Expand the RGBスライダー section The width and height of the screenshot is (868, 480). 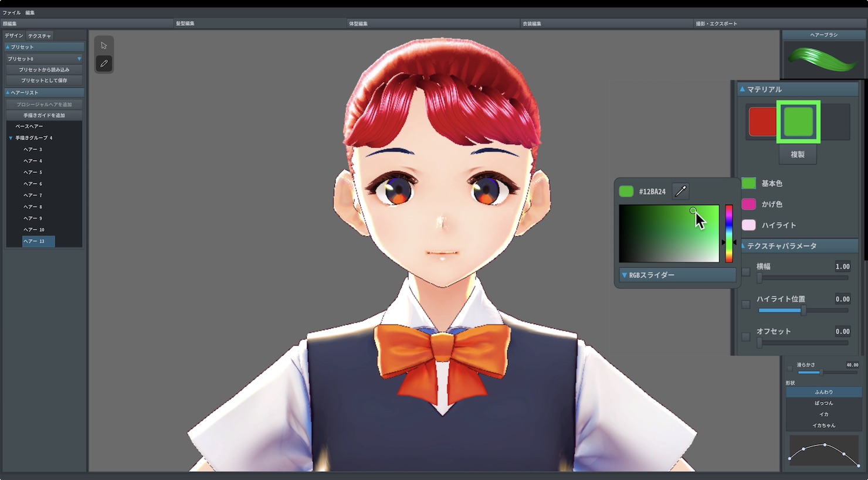(x=677, y=275)
